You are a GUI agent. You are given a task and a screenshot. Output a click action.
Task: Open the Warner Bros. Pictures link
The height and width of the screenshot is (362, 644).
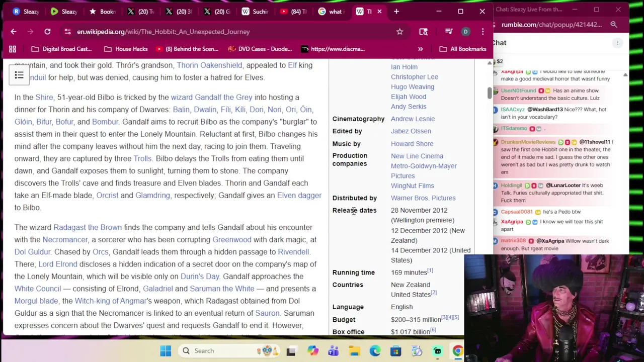(x=423, y=198)
